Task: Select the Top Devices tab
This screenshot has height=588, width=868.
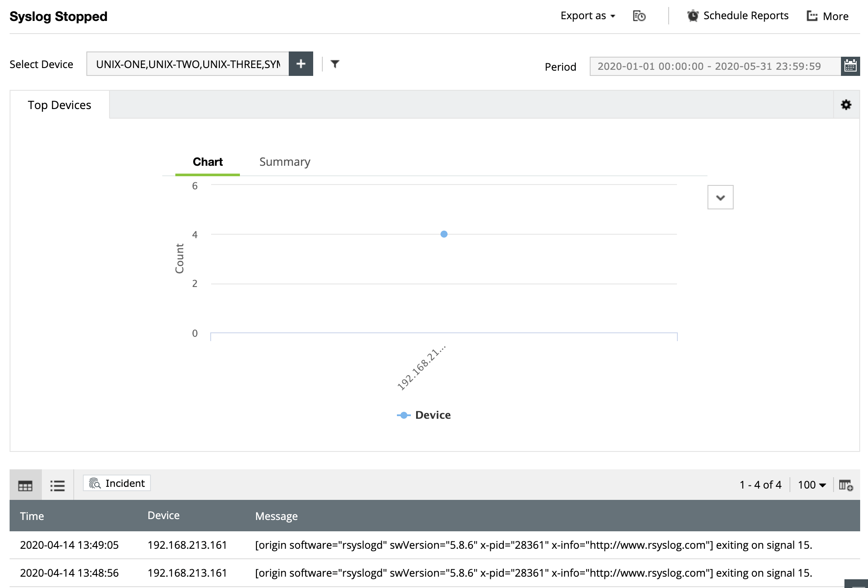Action: click(x=59, y=105)
